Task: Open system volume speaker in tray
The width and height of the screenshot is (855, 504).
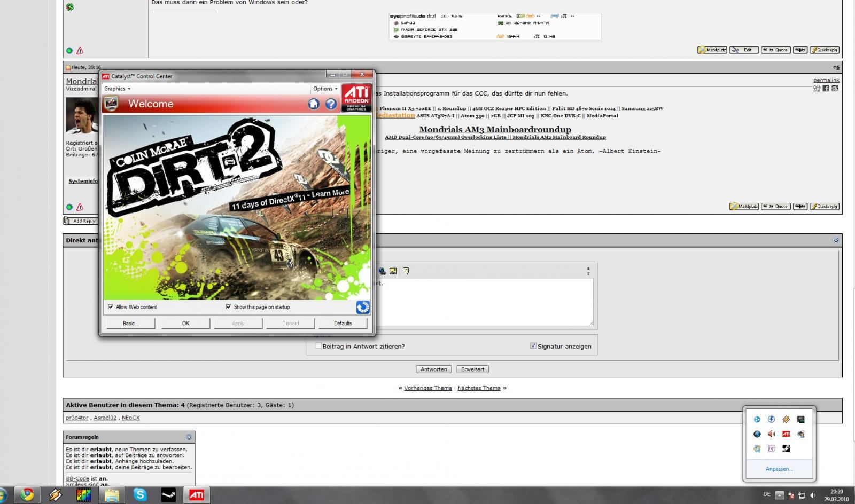Action: [812, 495]
